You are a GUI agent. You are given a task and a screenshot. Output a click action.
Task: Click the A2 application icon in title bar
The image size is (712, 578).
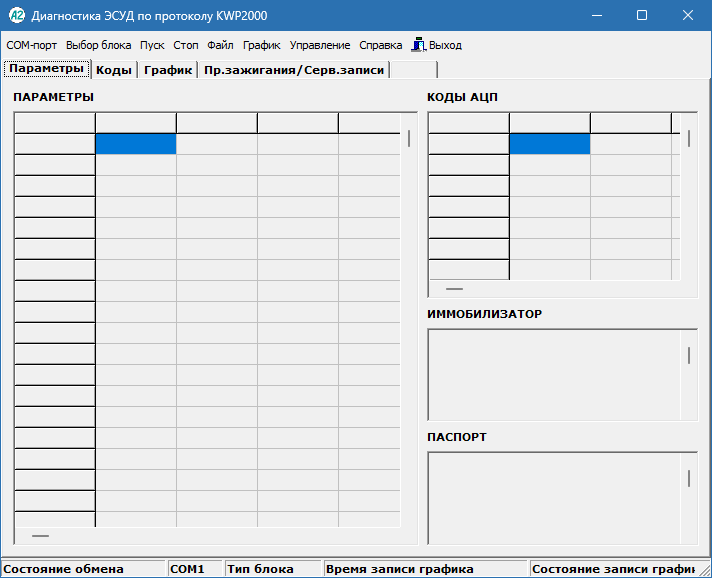[x=17, y=15]
